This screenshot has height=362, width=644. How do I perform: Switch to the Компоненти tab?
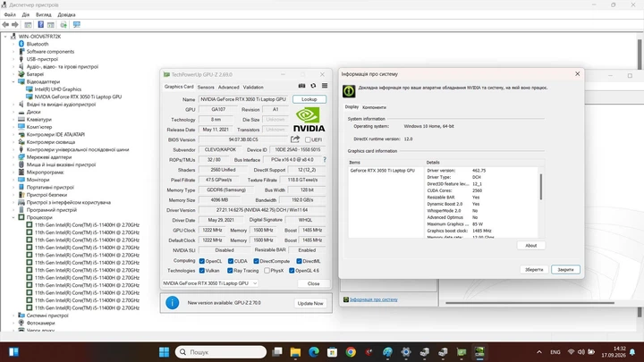[374, 107]
